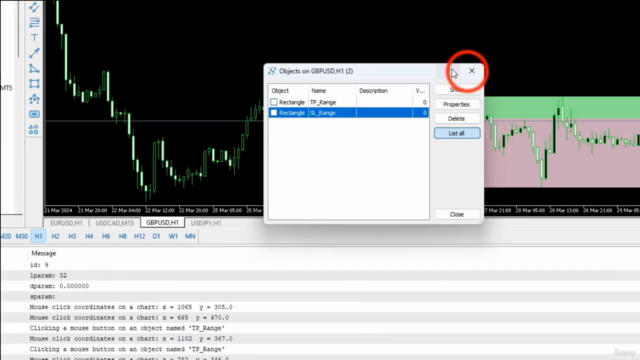Select the Text (T) drawing tool
Screen dimensions: 640x360
pos(34,38)
